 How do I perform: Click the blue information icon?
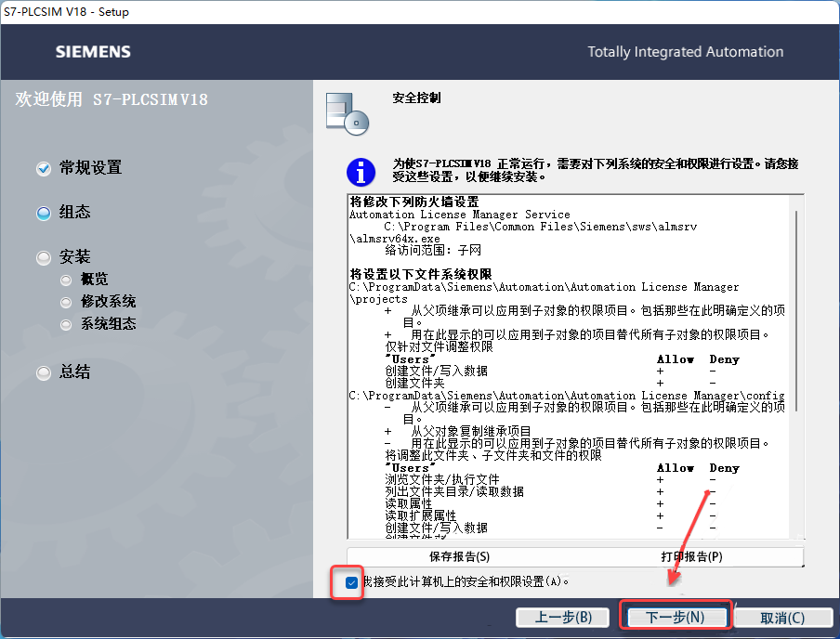click(x=361, y=173)
